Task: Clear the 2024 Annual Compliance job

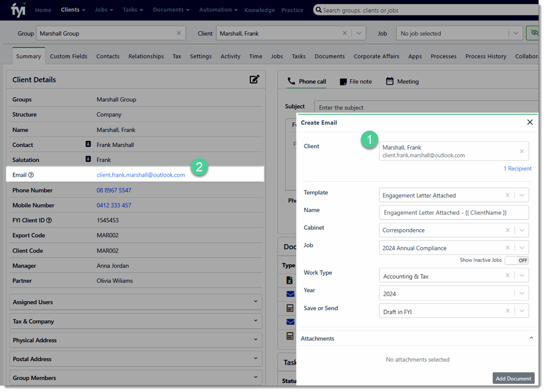Action: pos(507,247)
